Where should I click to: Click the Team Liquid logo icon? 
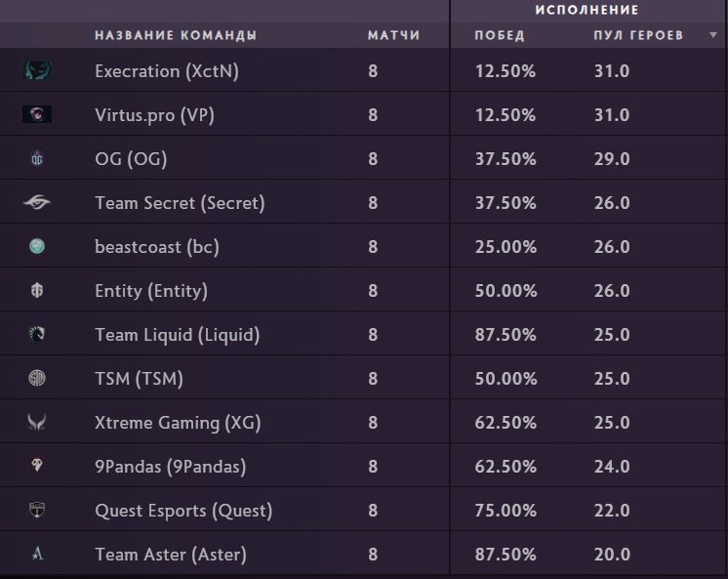tap(37, 335)
